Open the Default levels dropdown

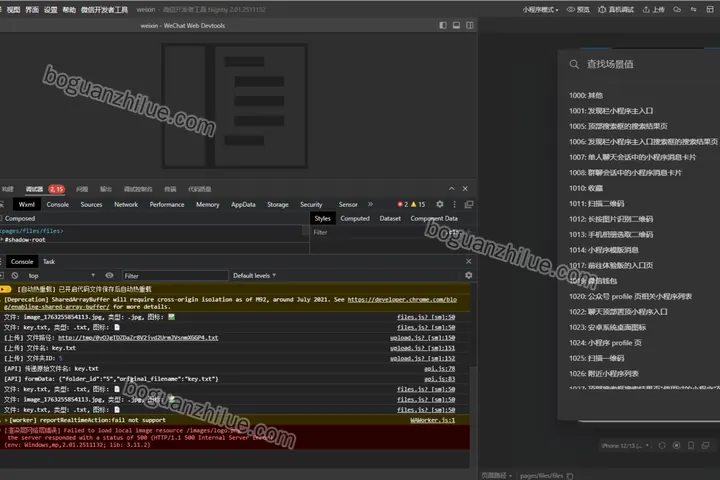click(254, 276)
